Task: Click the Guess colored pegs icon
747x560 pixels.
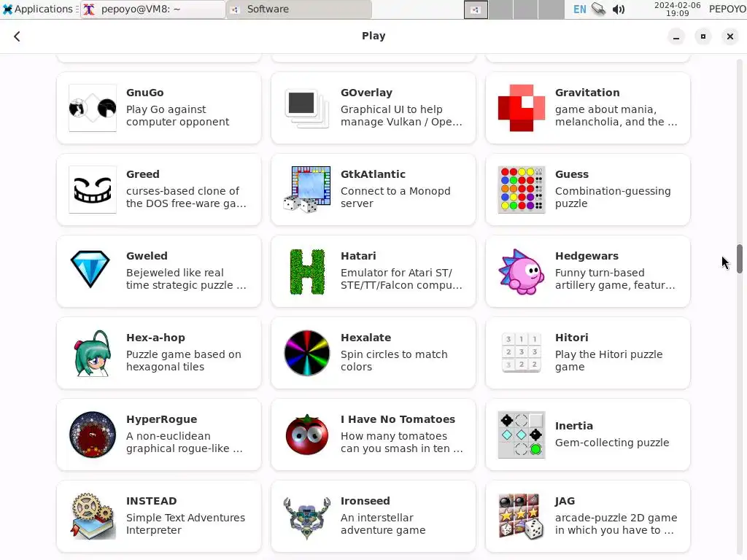Action: pos(521,190)
